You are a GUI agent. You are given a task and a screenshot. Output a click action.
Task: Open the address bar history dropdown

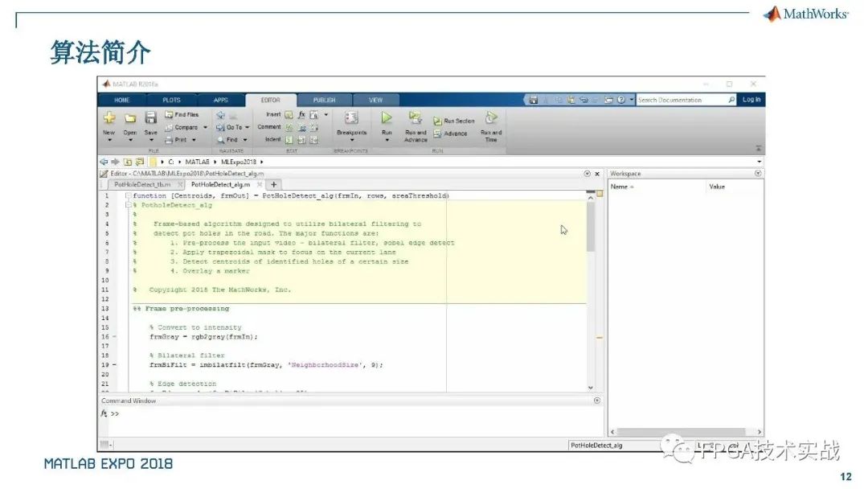[x=759, y=162]
